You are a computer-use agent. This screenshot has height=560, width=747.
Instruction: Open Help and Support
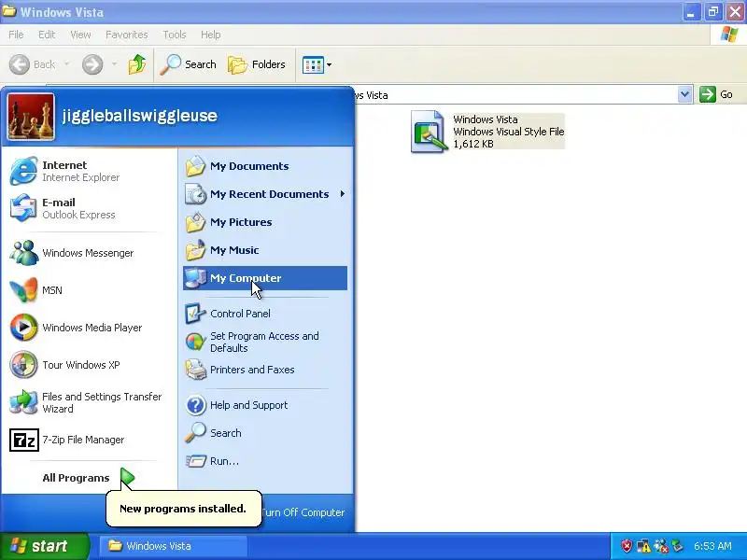pos(265,405)
